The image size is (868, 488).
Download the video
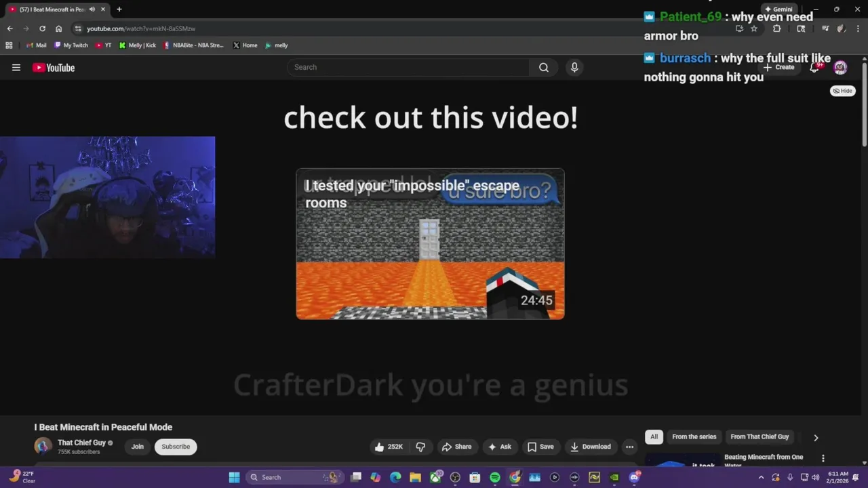coord(591,447)
